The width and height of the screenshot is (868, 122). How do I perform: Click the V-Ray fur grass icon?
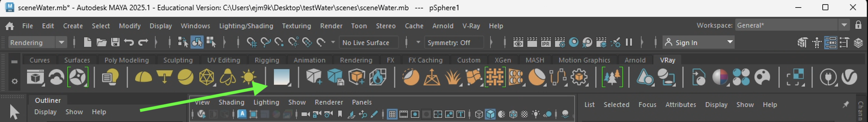(453, 77)
